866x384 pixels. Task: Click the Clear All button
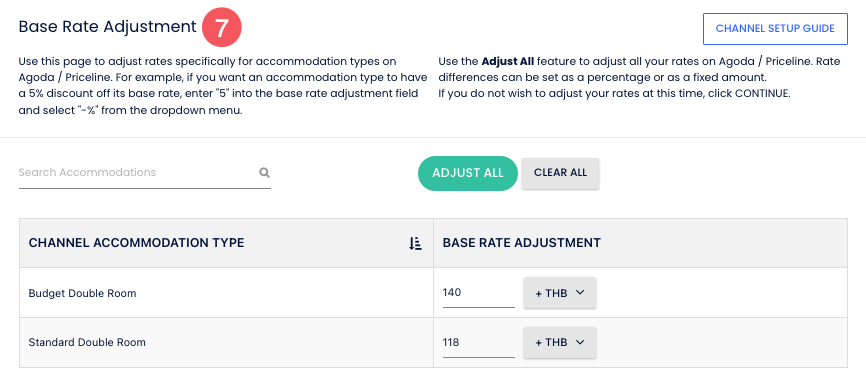[560, 173]
